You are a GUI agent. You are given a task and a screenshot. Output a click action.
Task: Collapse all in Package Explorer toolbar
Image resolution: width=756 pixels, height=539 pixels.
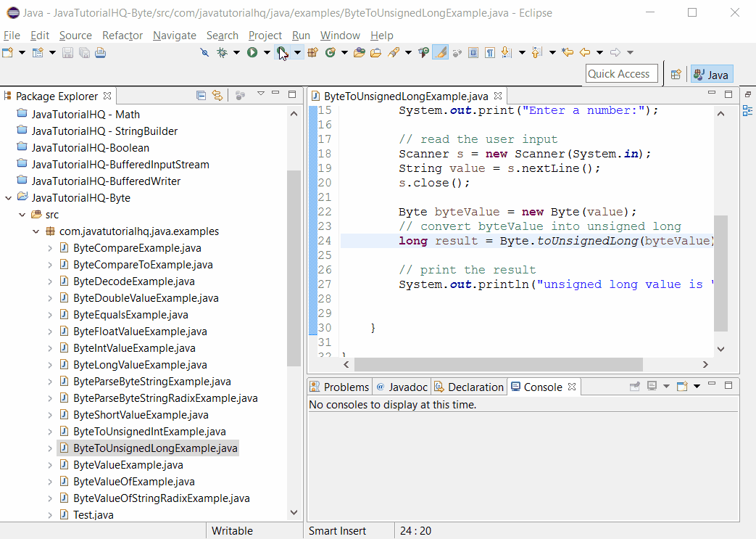[x=201, y=95]
